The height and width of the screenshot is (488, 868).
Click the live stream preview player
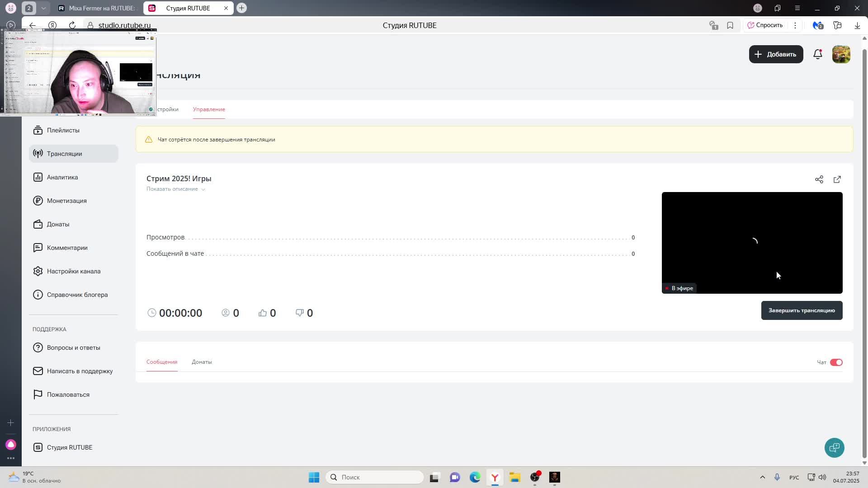[x=751, y=242]
